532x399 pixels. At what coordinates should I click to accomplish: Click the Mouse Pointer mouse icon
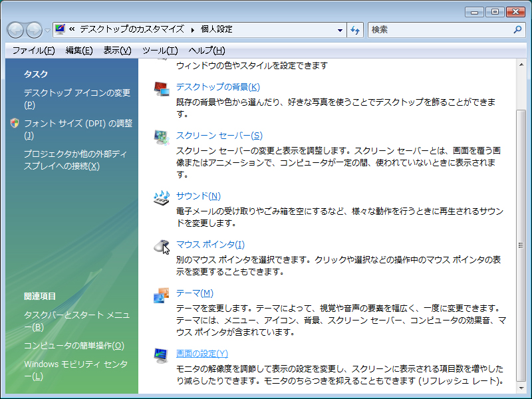[162, 246]
